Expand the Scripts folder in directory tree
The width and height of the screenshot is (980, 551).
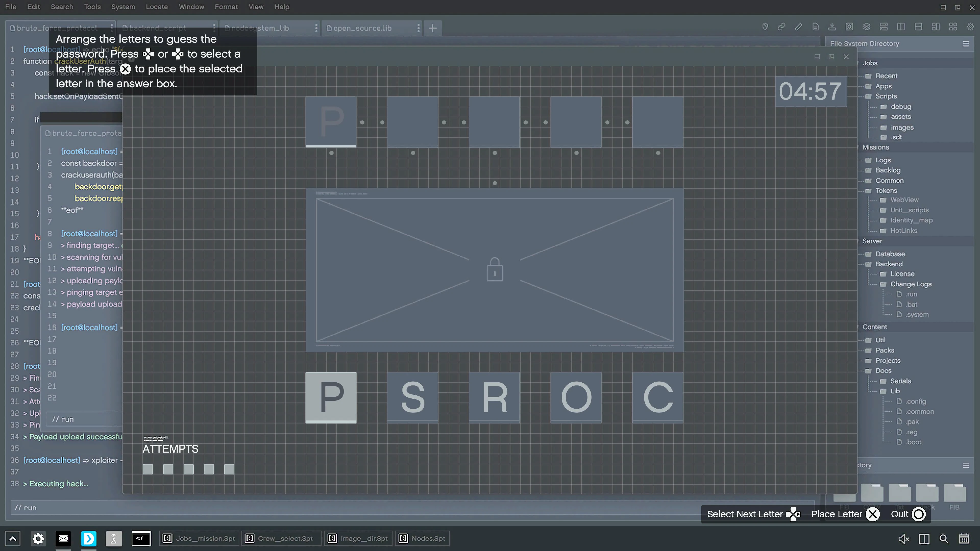tap(886, 96)
